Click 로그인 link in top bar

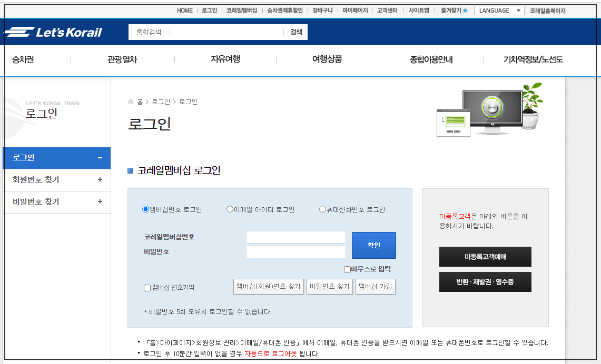click(x=209, y=11)
